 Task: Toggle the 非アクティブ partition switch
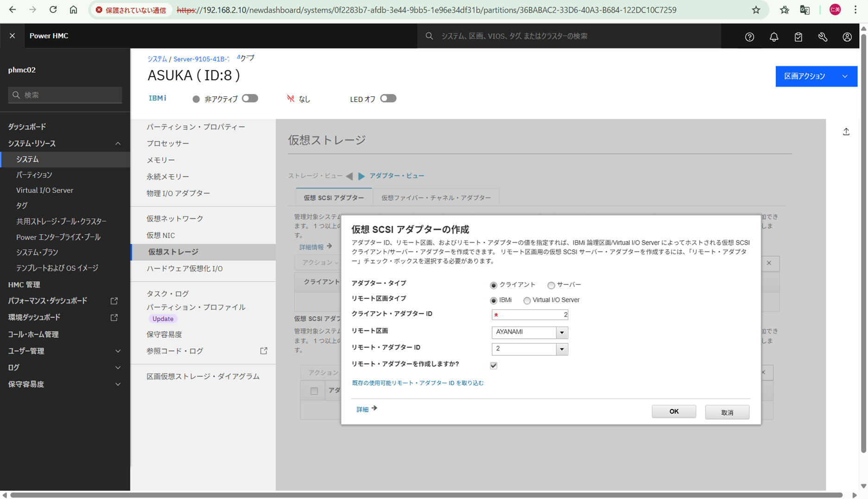250,98
